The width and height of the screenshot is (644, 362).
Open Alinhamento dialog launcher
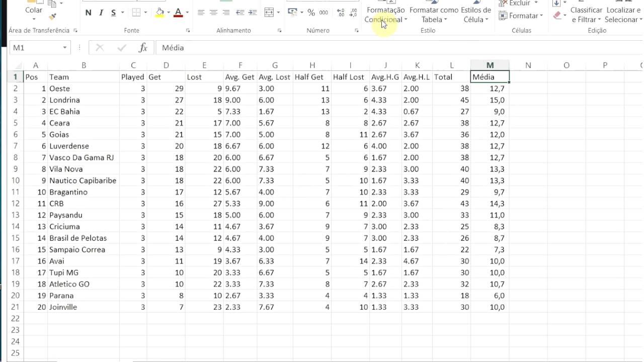279,31
